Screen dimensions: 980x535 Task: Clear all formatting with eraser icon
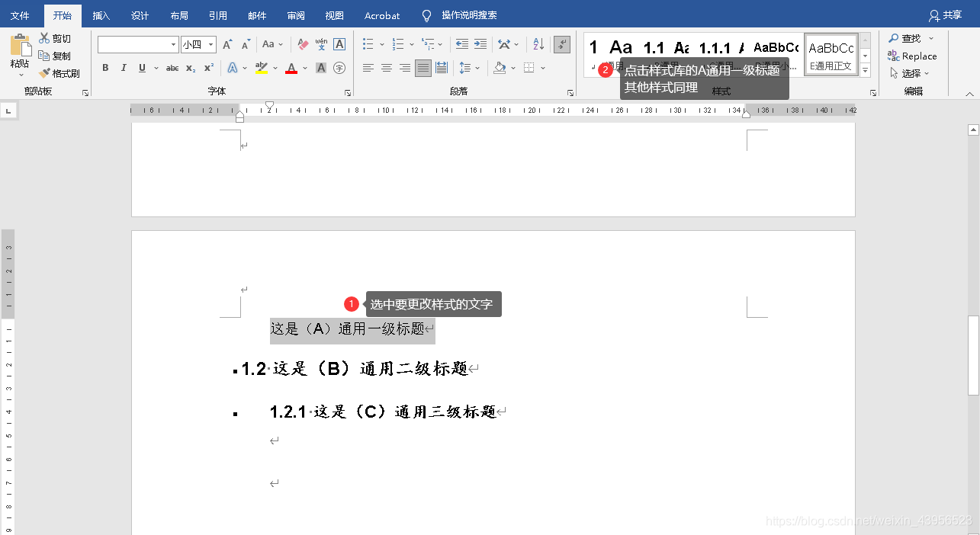[303, 44]
